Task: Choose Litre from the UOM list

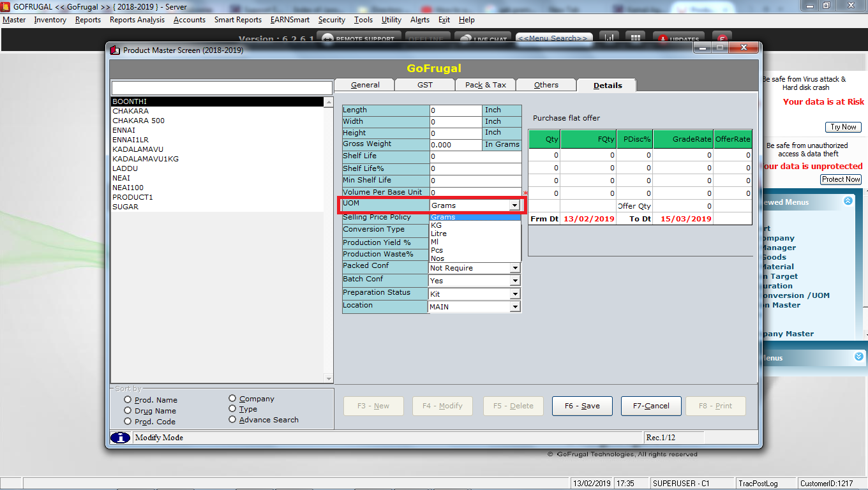Action: [x=475, y=234]
